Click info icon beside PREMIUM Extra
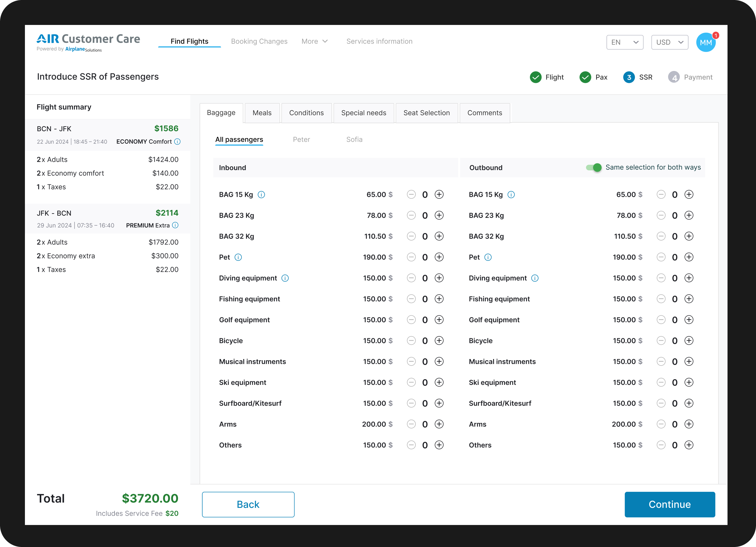The height and width of the screenshot is (547, 756). point(175,225)
